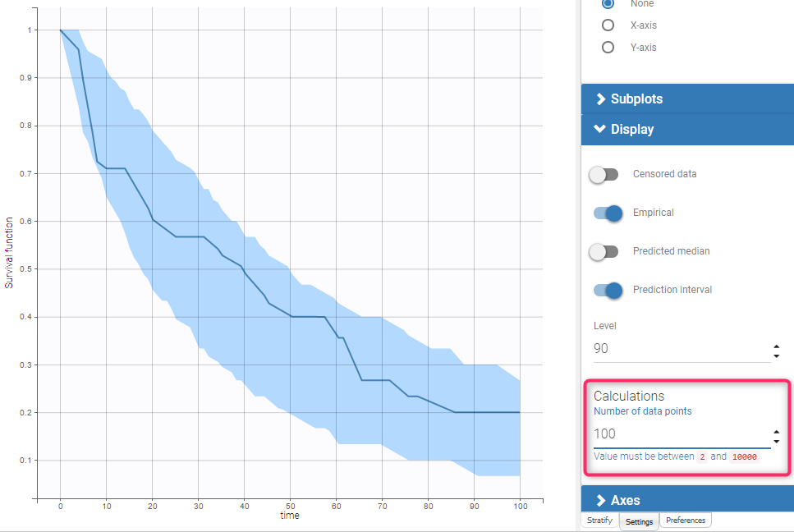The width and height of the screenshot is (794, 532).
Task: Expand the Axes panel
Action: click(x=687, y=499)
